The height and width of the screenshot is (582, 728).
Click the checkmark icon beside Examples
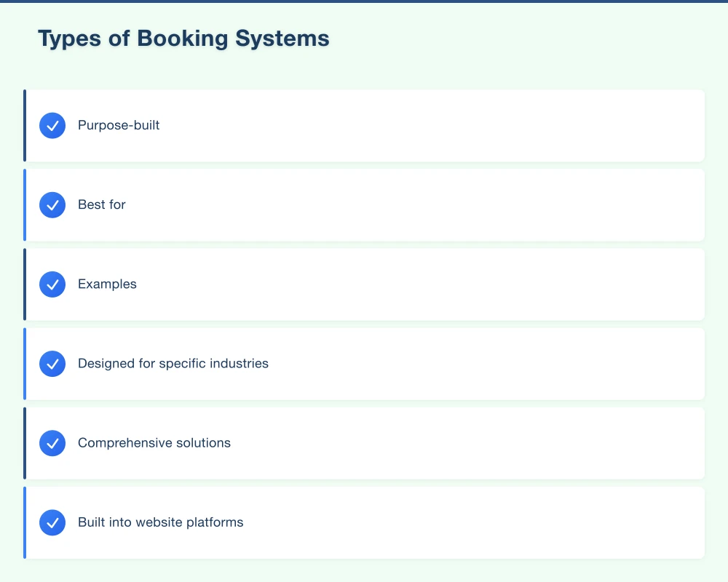(x=52, y=284)
